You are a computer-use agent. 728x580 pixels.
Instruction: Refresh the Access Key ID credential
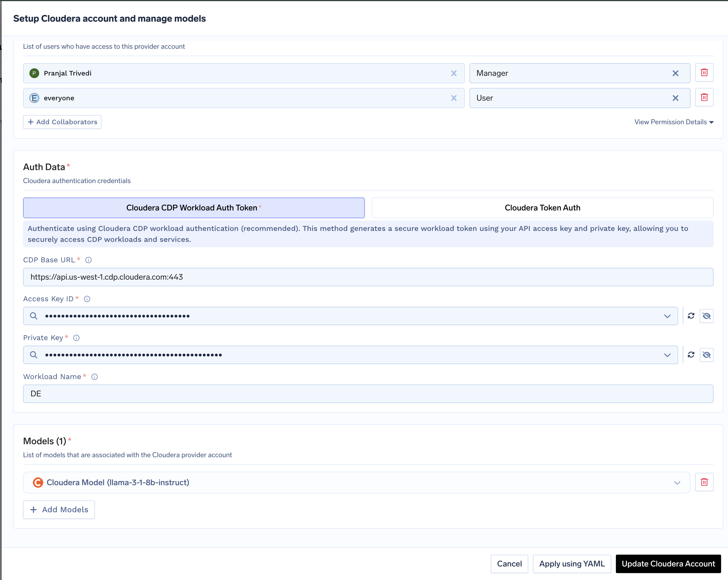tap(691, 316)
